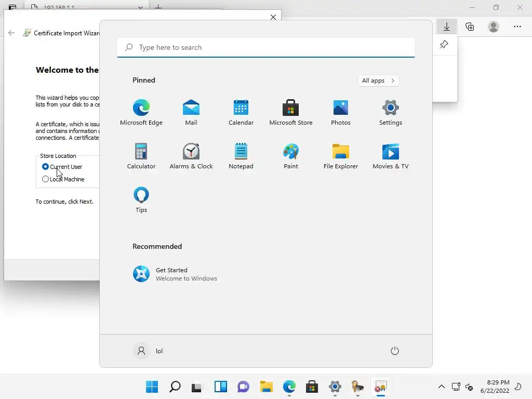Open notification center moon icon
This screenshot has height=399, width=532.
pyautogui.click(x=518, y=387)
